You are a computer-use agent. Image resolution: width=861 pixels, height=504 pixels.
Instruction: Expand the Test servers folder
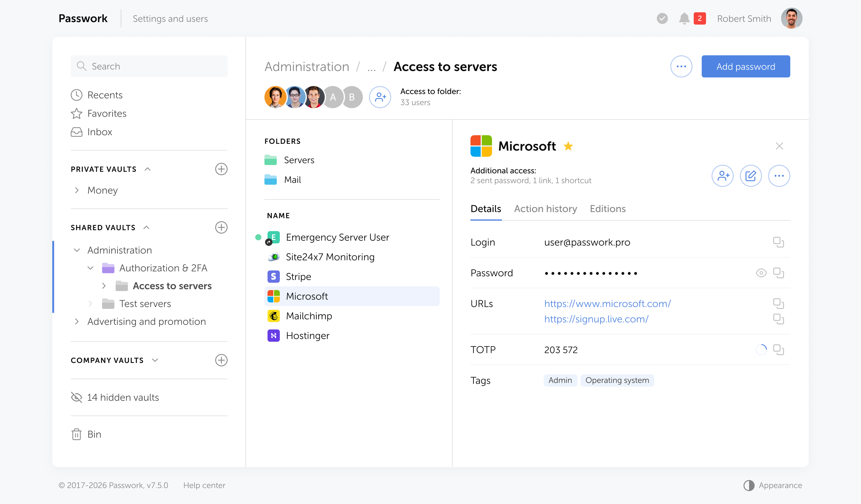(x=90, y=303)
